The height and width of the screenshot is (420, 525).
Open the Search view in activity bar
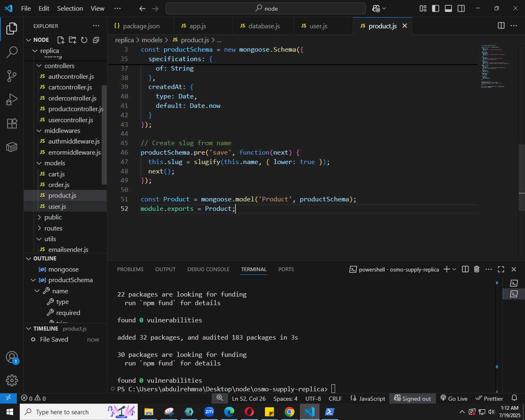tap(12, 52)
